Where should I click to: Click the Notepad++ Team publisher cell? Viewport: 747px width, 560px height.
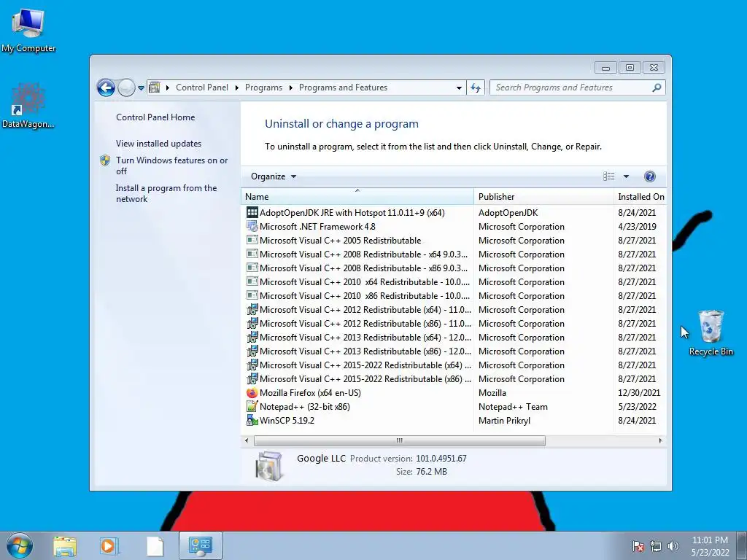tap(513, 407)
